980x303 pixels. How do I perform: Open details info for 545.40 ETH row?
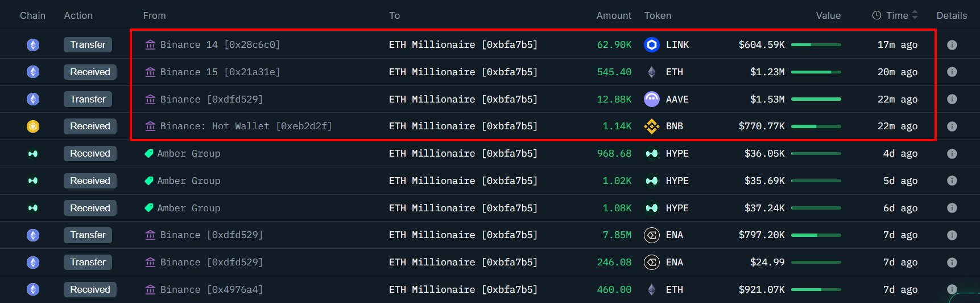click(952, 72)
